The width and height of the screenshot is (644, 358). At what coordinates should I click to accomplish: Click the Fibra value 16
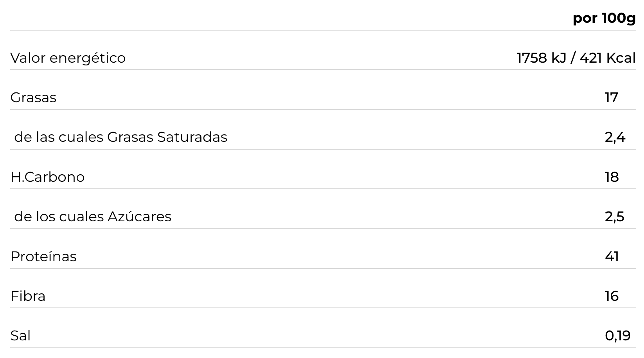point(612,296)
